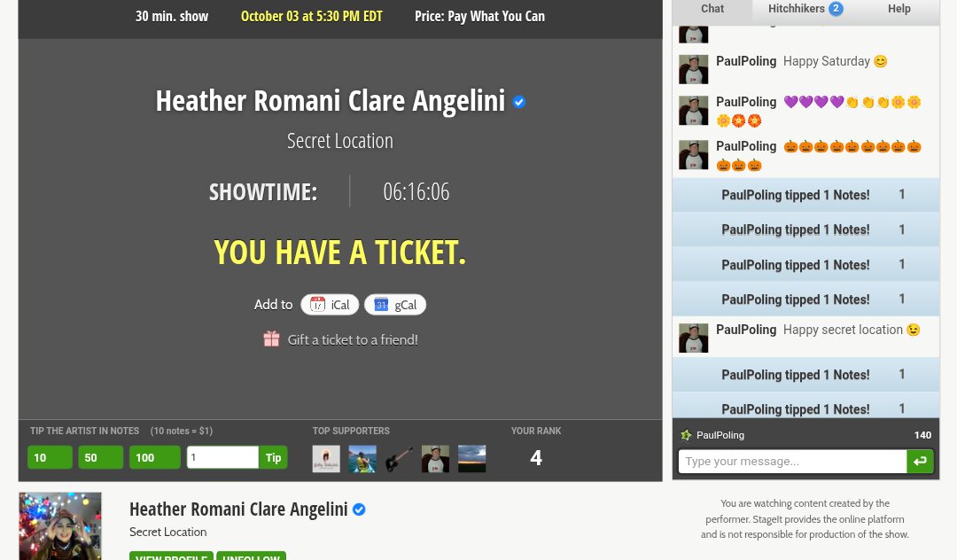The height and width of the screenshot is (560, 957).
Task: Click the Price: Pay What You Can text
Action: coord(479,17)
